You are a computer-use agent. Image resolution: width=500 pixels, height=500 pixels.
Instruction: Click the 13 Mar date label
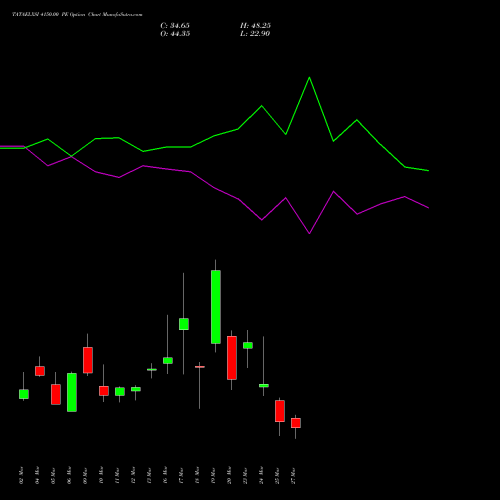pyautogui.click(x=149, y=475)
